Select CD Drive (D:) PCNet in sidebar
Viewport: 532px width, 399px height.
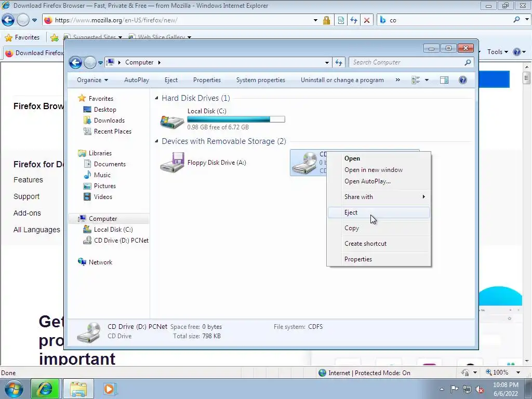coord(121,241)
